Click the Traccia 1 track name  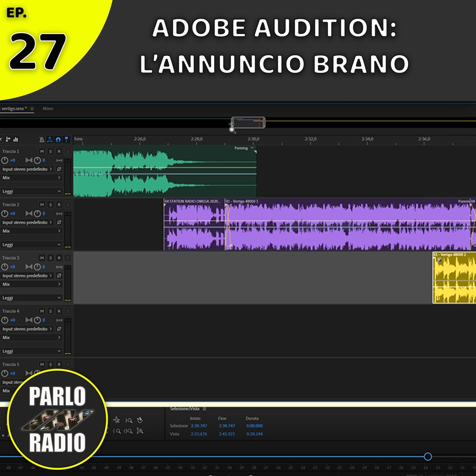click(x=11, y=151)
